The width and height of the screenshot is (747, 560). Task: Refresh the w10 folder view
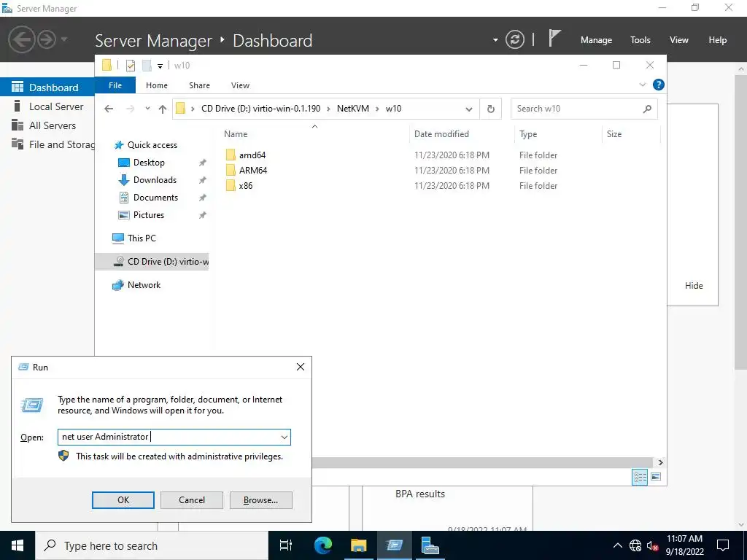pos(491,109)
